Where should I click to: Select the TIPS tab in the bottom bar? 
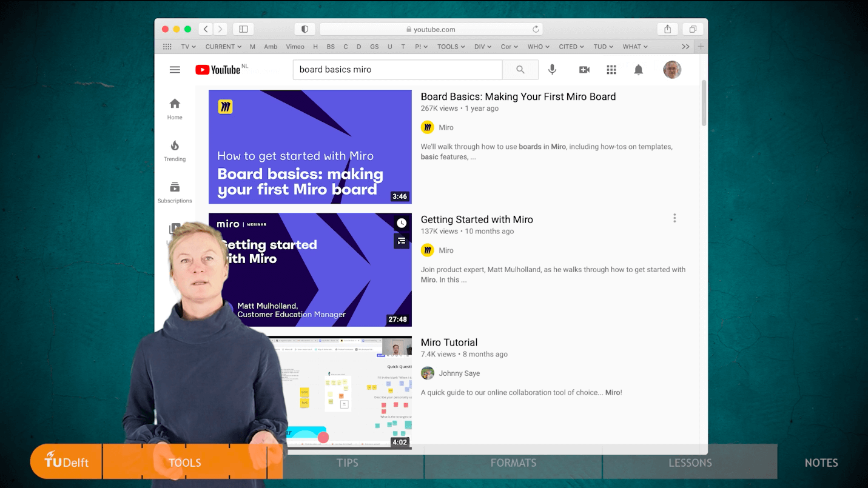[348, 463]
